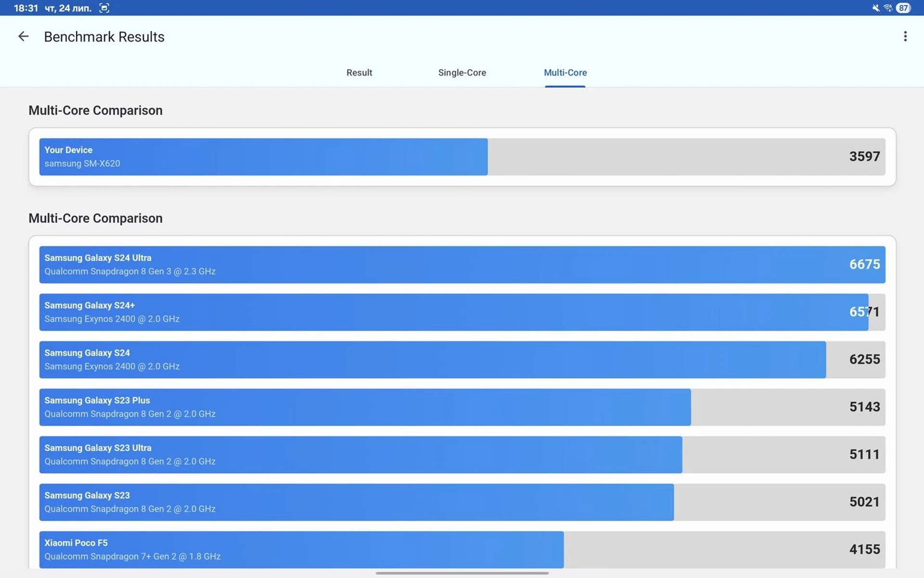Tap the Xiaomi Poco F5 row

[x=462, y=549]
